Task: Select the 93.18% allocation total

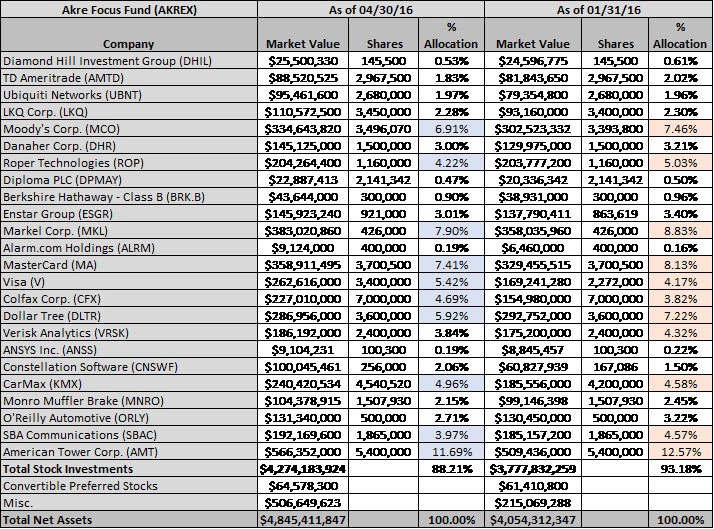Action: pos(680,469)
